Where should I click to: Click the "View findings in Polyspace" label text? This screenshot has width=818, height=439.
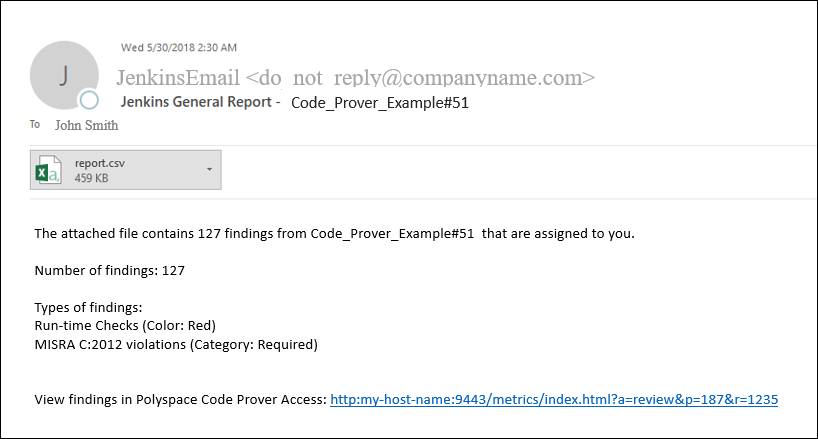[180, 399]
